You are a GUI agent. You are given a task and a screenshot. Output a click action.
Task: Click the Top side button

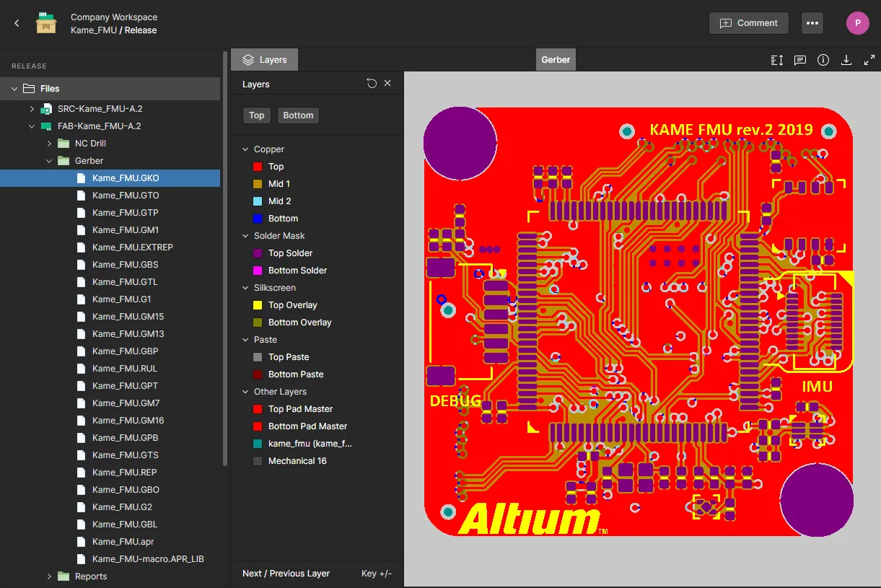click(257, 115)
